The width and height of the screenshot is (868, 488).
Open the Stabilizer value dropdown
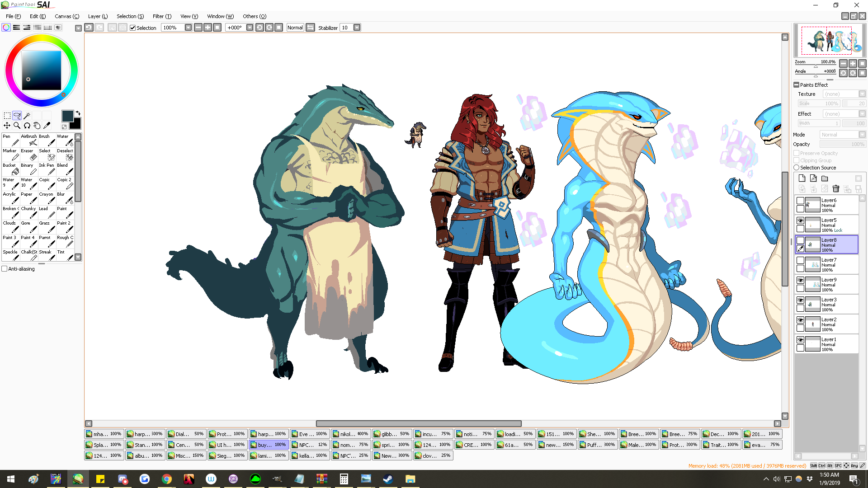coord(357,28)
